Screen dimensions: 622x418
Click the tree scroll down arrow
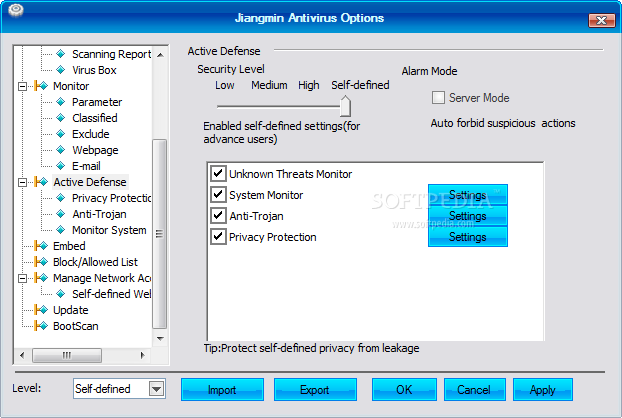(x=160, y=338)
